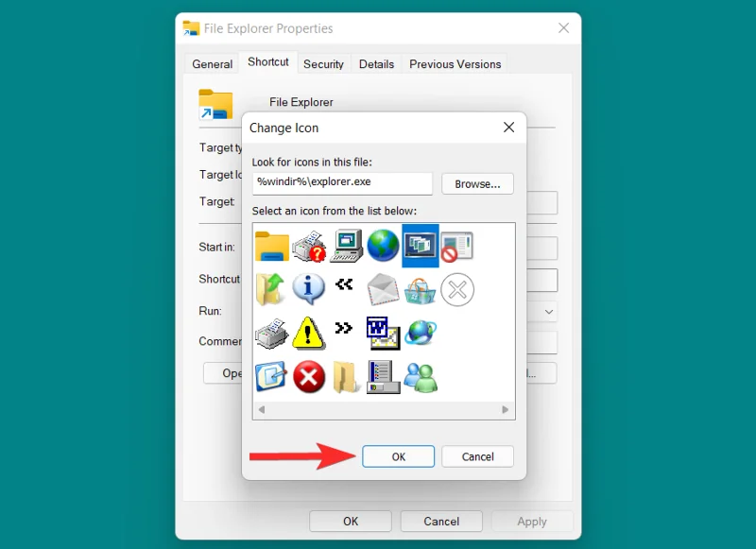756x549 pixels.
Task: Confirm icon choice with OK
Action: [398, 456]
